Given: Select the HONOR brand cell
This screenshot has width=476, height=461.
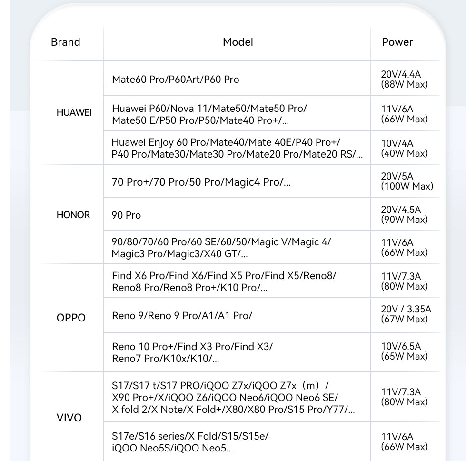Looking at the screenshot, I should coord(73,215).
